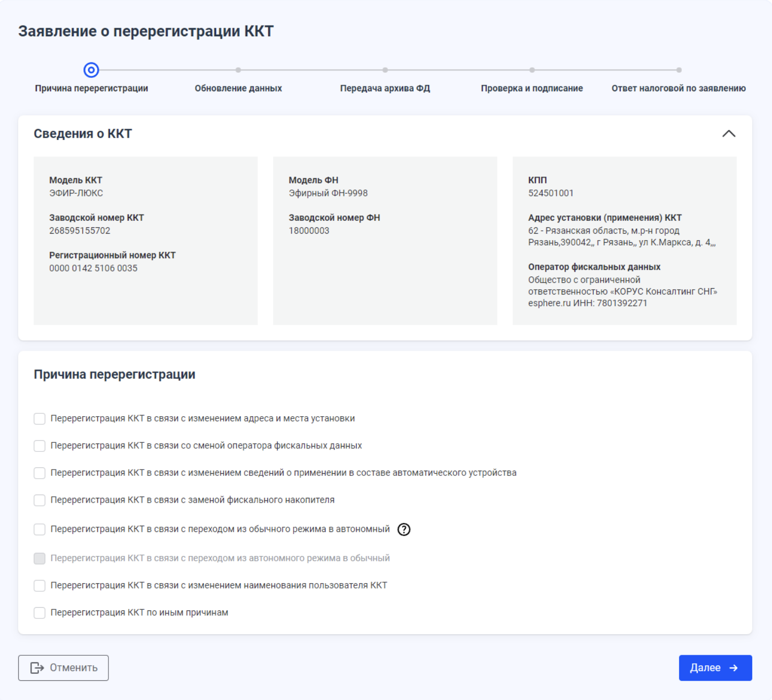The width and height of the screenshot is (772, 700).
Task: Click the disabled автономного режима в обычный checkbox
Action: pos(40,559)
